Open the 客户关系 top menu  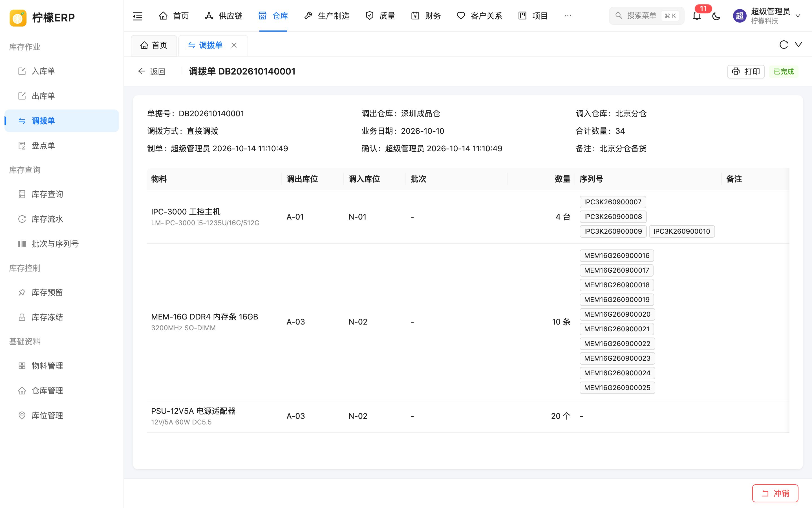480,16
